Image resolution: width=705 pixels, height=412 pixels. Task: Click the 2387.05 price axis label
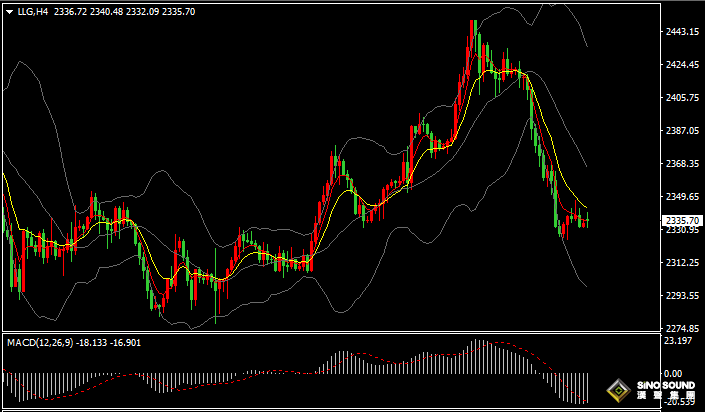pyautogui.click(x=682, y=131)
